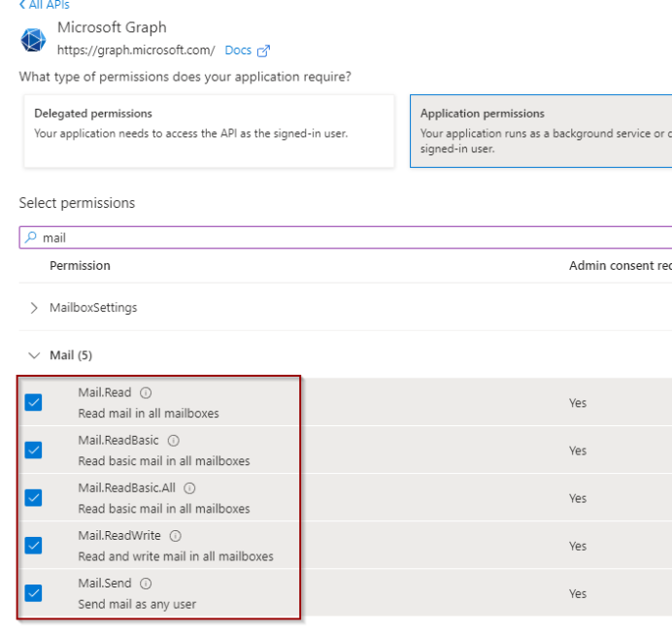
Task: Click the Yes value in Mail.ReadWrite row
Action: click(578, 546)
